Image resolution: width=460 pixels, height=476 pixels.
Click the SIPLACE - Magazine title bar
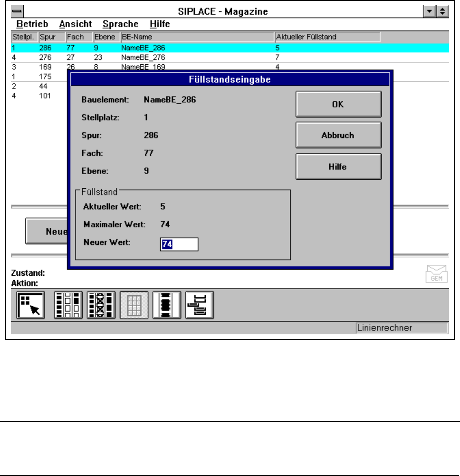[223, 11]
